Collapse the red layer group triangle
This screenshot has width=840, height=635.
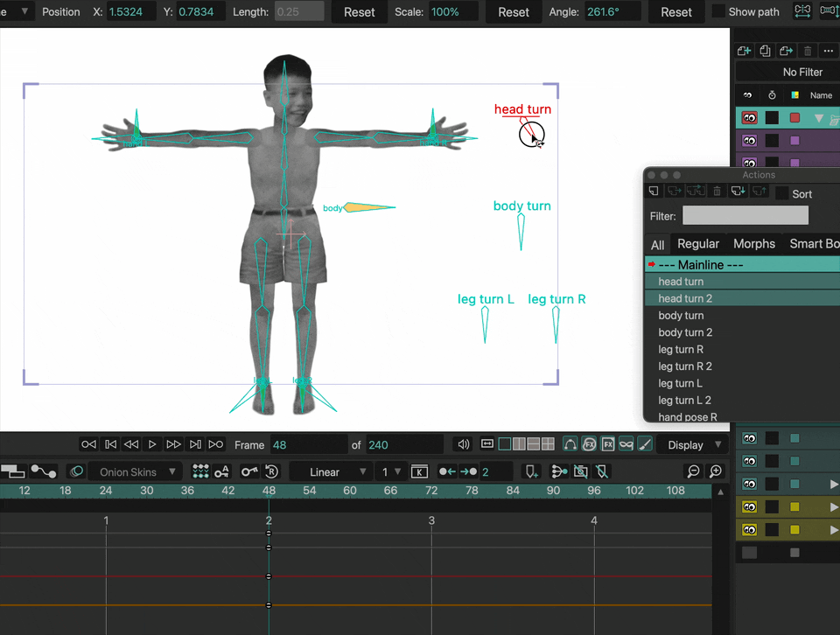click(819, 118)
